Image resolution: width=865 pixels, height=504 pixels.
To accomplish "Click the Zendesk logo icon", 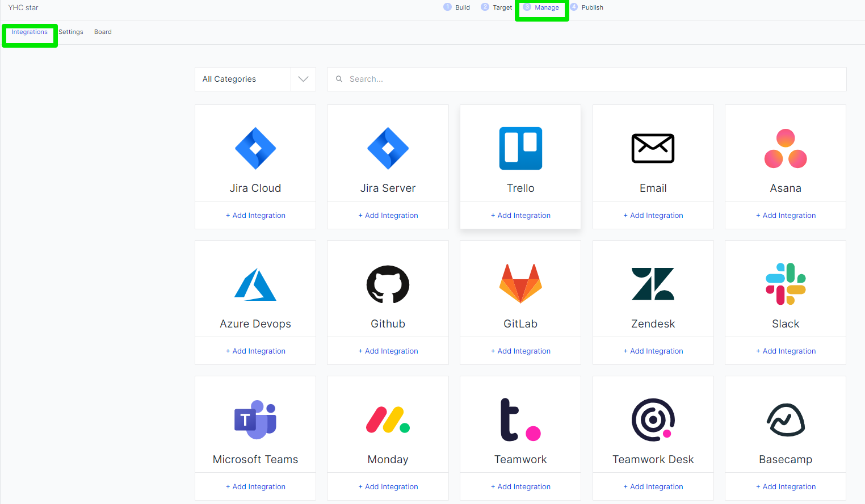I will click(653, 284).
